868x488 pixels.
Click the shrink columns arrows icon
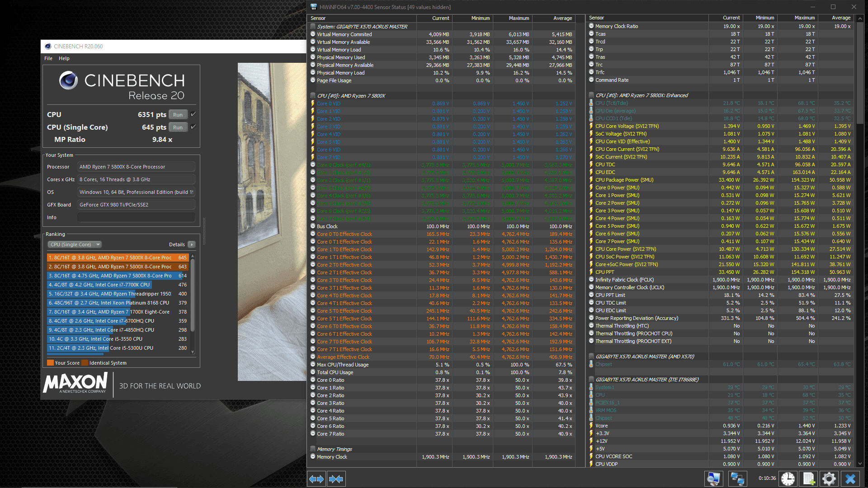(336, 479)
